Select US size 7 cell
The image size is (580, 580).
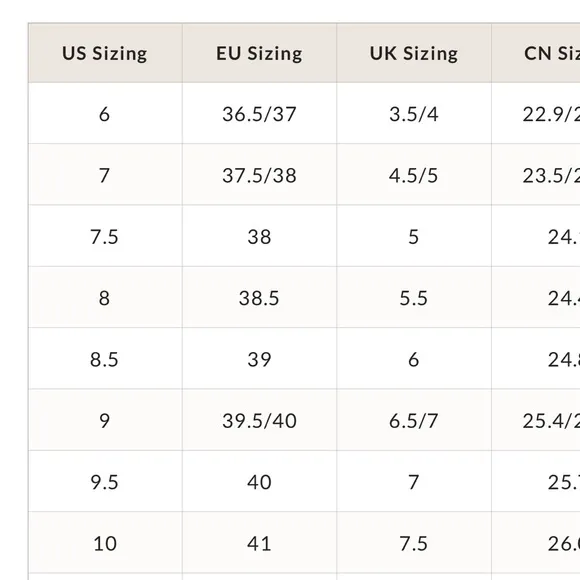click(x=105, y=175)
